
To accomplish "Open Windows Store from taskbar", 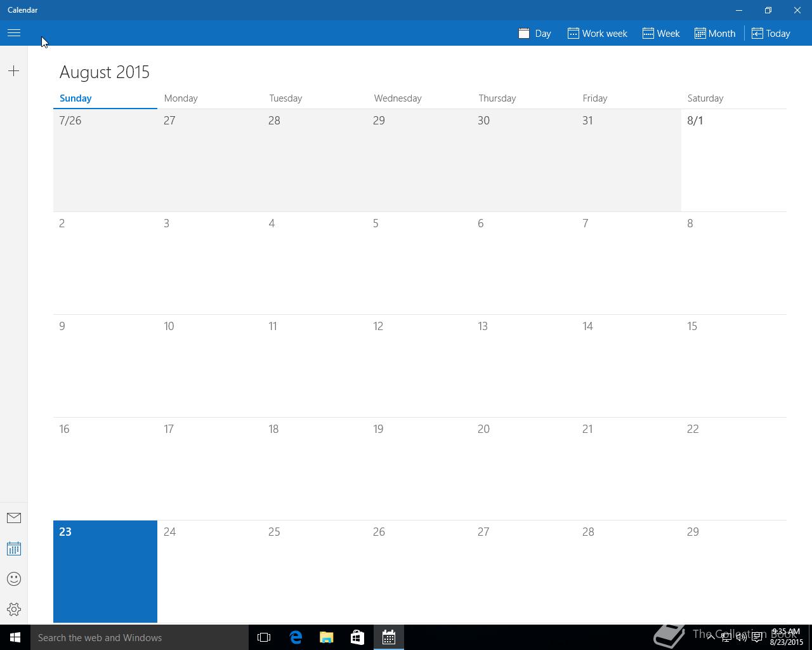I will click(x=358, y=637).
